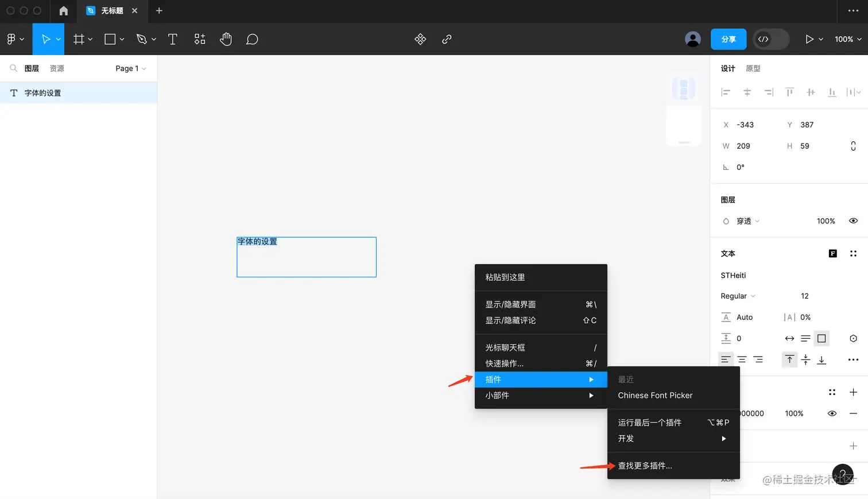Switch to the 资源 assets tab

(x=57, y=68)
